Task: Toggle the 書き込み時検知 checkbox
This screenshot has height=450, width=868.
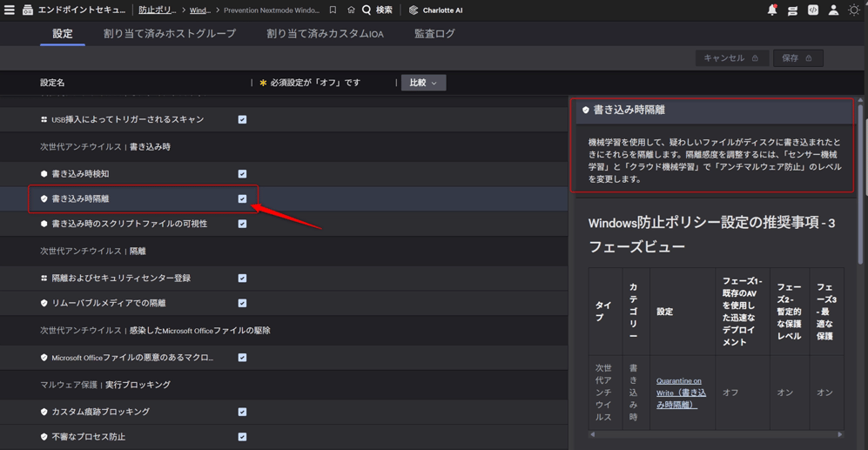Action: pos(242,174)
